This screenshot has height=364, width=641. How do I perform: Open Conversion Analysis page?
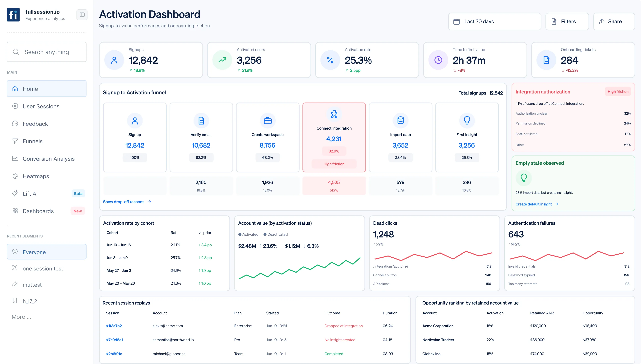point(47,159)
